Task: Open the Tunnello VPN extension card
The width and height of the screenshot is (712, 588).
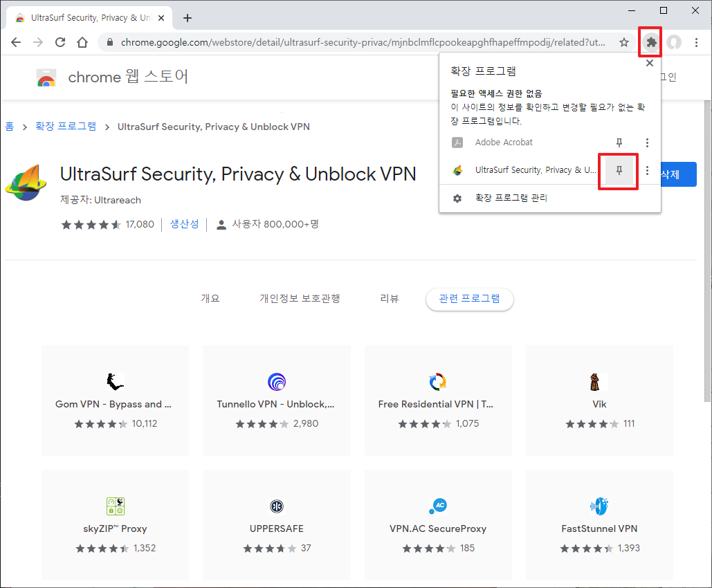Action: [277, 401]
